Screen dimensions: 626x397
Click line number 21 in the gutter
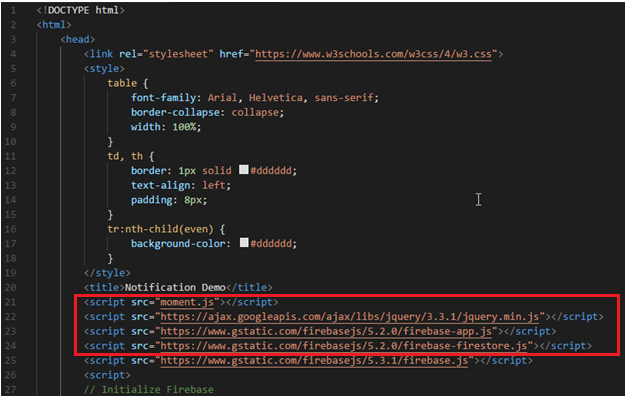tap(11, 302)
